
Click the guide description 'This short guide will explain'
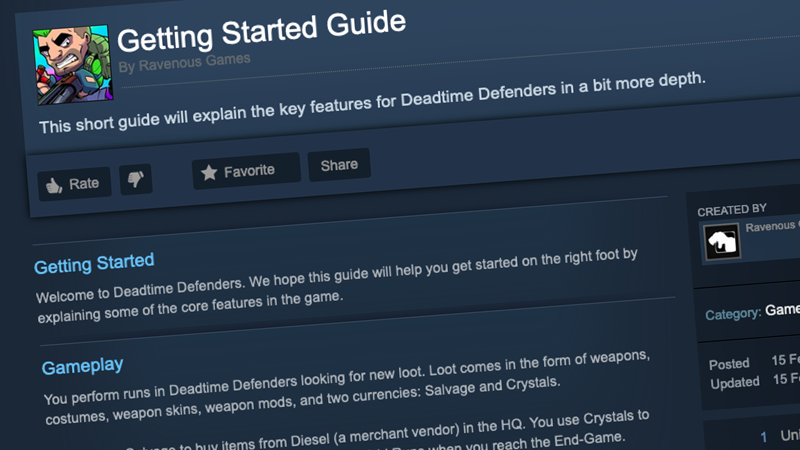click(372, 102)
